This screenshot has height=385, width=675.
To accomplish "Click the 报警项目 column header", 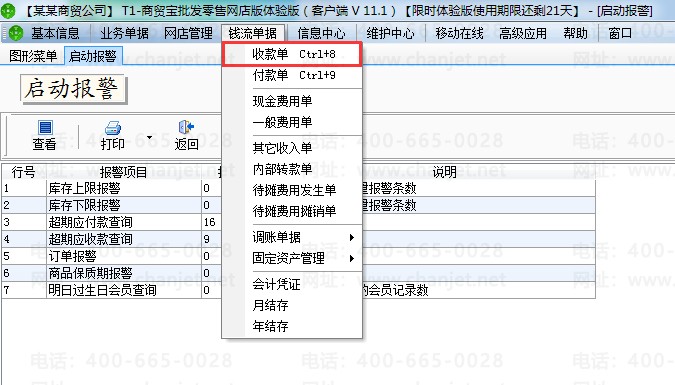I will 124,172.
